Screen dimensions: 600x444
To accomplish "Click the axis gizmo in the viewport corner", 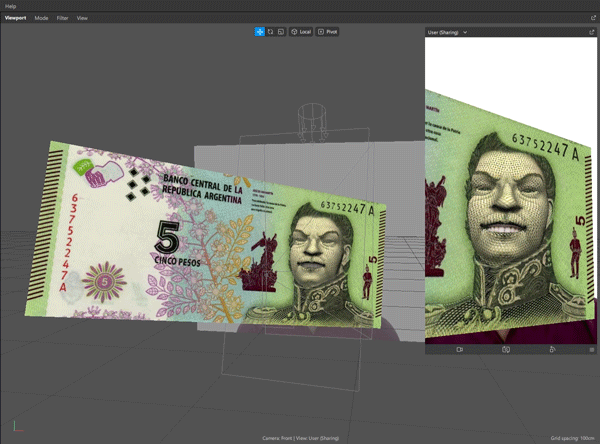I will coord(18,426).
